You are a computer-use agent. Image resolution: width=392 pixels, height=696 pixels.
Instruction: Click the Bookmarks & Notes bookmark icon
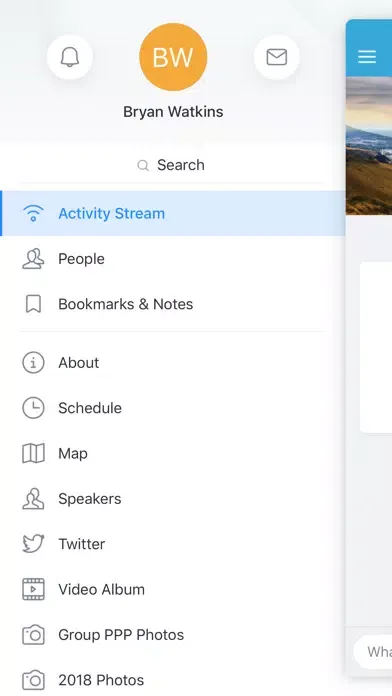(33, 304)
